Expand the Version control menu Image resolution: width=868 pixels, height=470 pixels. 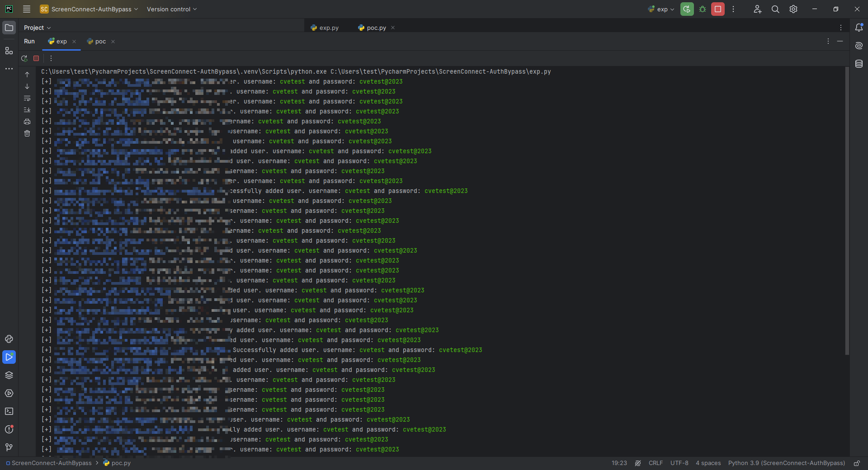[172, 9]
